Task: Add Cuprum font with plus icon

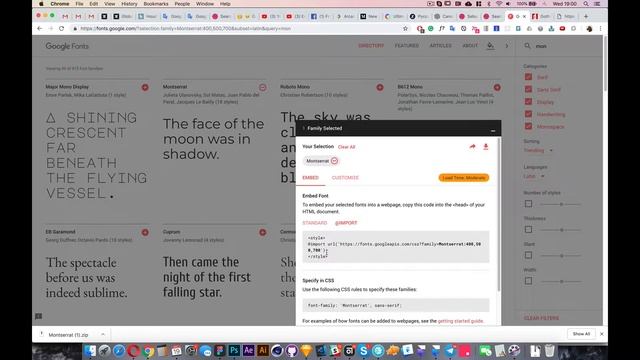Action: click(x=262, y=232)
